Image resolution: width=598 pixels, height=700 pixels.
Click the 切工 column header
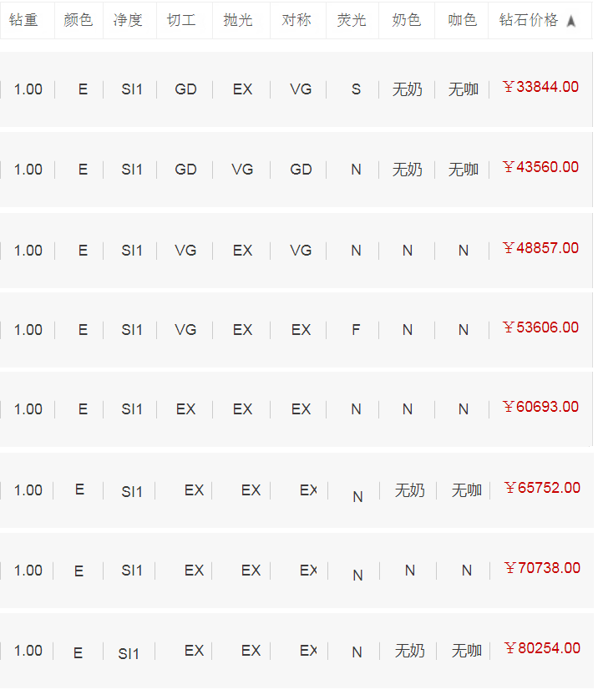(x=181, y=20)
